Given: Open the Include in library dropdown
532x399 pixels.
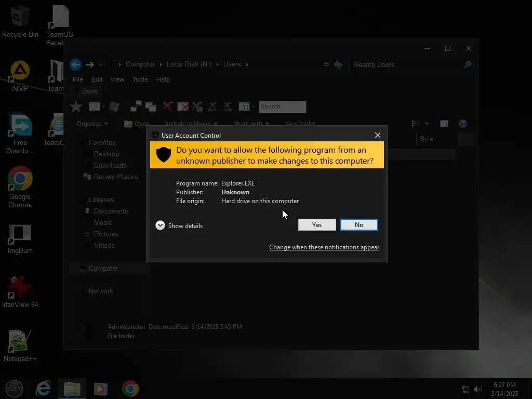Looking at the screenshot, I should [191, 124].
